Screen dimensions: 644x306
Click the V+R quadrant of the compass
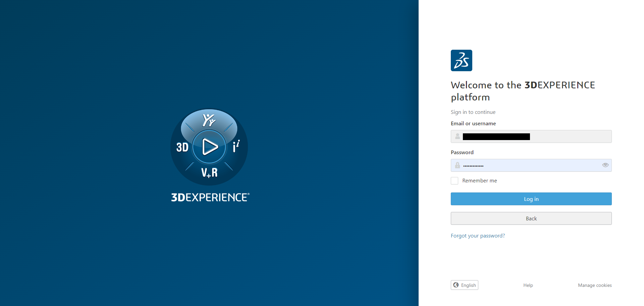pos(209,173)
